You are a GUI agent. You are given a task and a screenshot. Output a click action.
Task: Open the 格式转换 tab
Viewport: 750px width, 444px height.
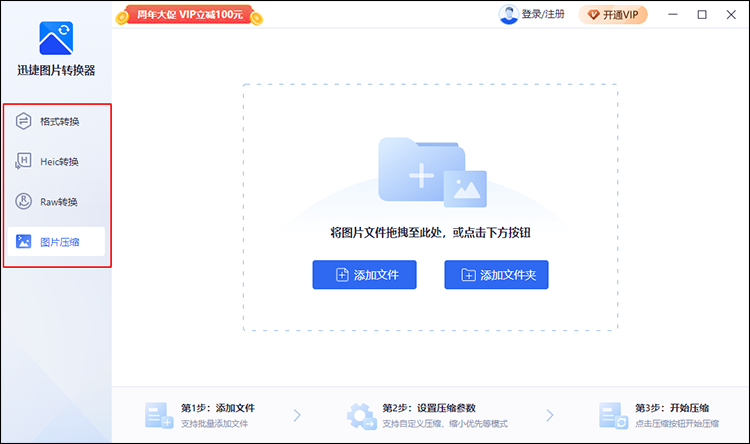tap(59, 122)
